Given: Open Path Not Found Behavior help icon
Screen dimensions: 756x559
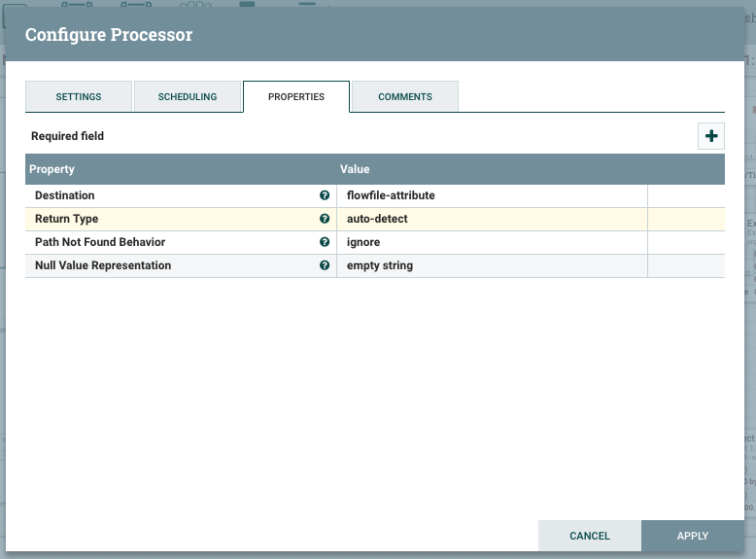Looking at the screenshot, I should [325, 242].
